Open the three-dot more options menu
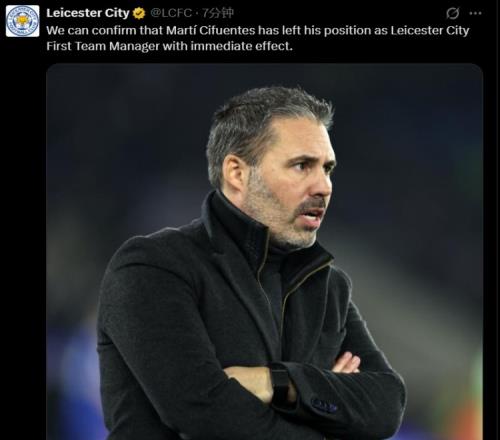The height and width of the screenshot is (440, 500). point(475,13)
